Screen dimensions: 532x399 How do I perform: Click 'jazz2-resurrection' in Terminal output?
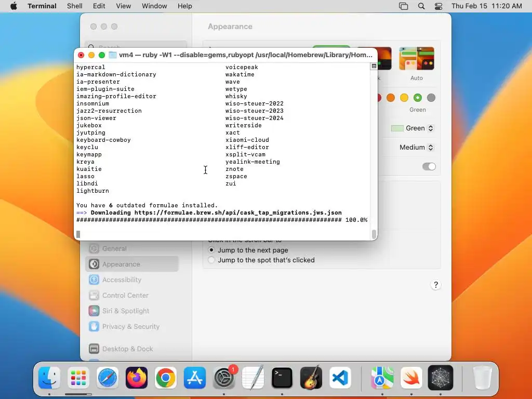109,111
